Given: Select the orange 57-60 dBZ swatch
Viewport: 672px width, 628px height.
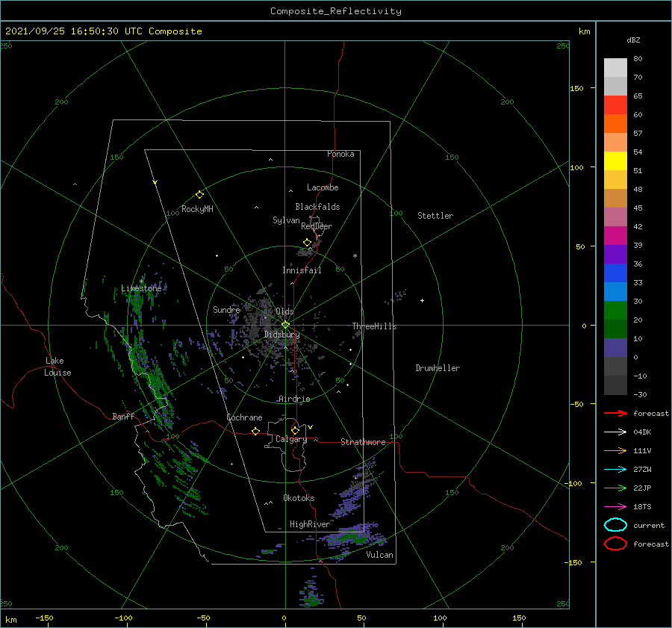Looking at the screenshot, I should click(615, 124).
